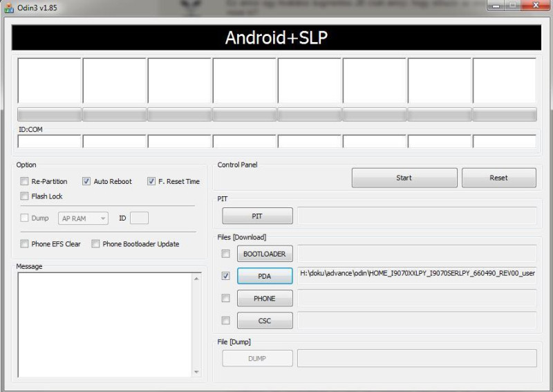Minimize the Odin3 window
Image resolution: width=553 pixels, height=392 pixels.
coord(496,6)
